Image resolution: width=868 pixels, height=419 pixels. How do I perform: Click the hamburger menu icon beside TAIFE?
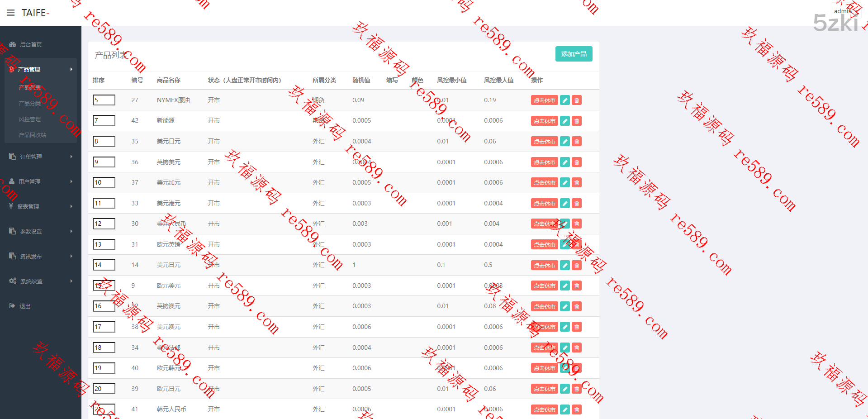[10, 13]
